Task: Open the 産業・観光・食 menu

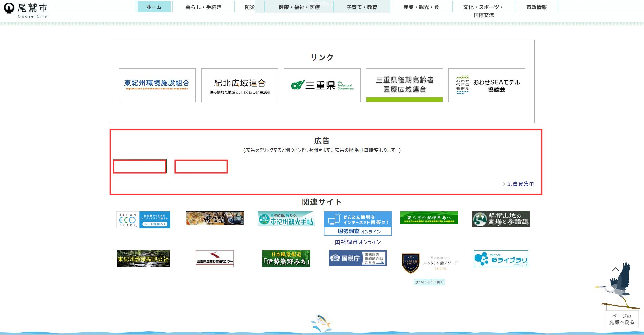Action: click(421, 7)
